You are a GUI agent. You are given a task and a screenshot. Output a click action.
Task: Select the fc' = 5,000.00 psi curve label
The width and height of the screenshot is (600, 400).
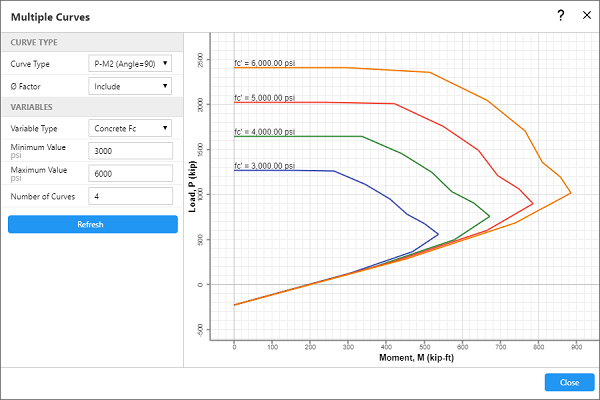[263, 97]
